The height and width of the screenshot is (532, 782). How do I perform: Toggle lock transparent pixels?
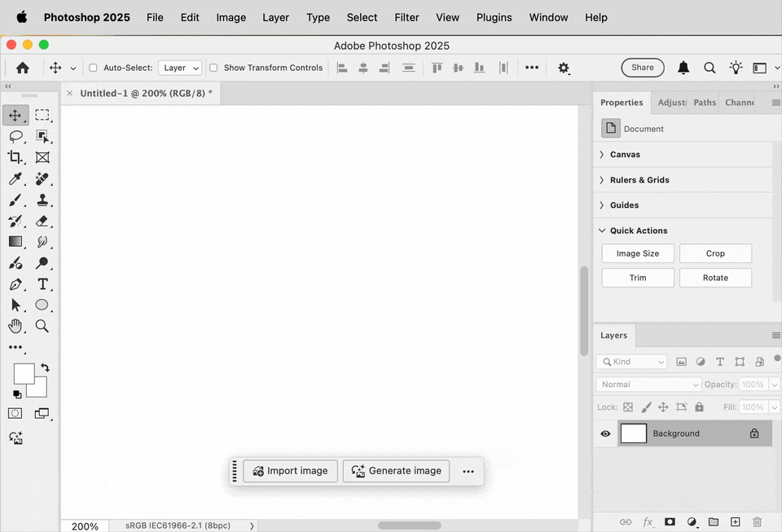tap(628, 407)
